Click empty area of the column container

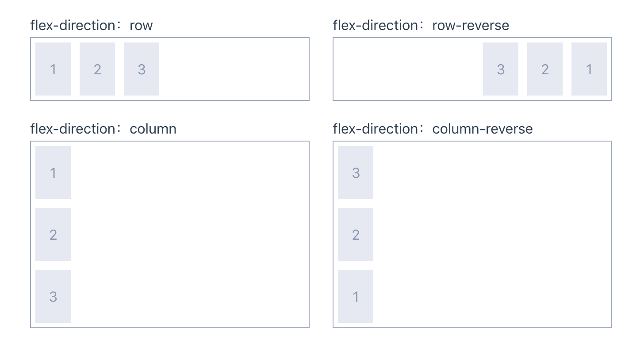click(190, 234)
